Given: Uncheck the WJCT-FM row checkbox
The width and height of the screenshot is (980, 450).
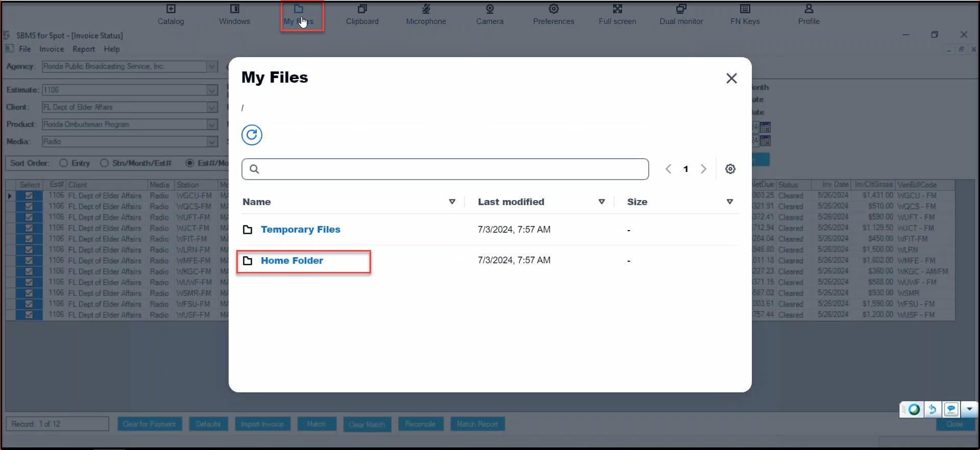Looking at the screenshot, I should coord(29,228).
